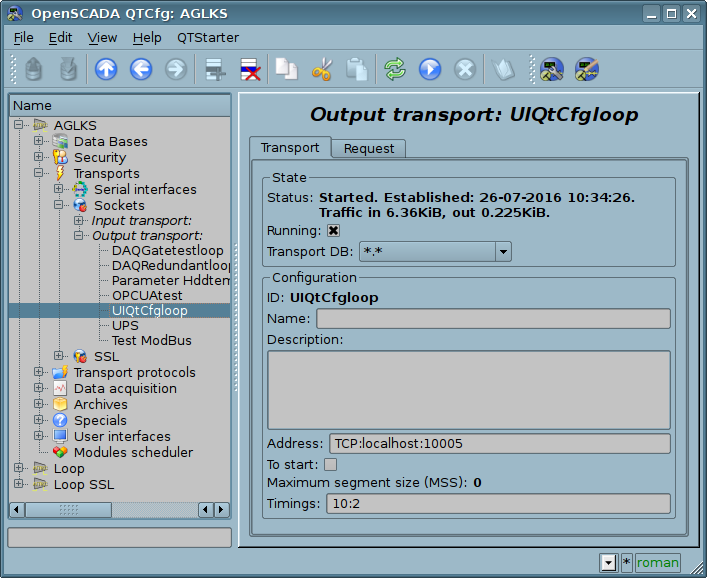Click the Delete item icon with red cross
This screenshot has width=707, height=578.
(x=250, y=69)
